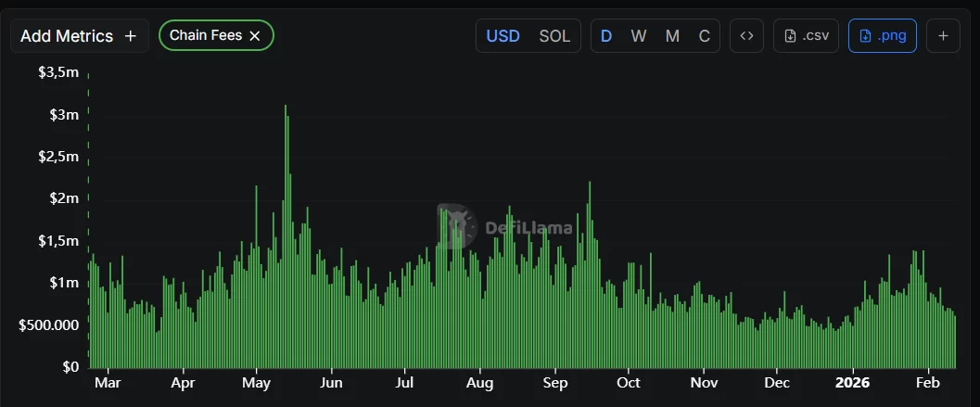Download the chart as .png
This screenshot has height=407, width=980.
coord(882,36)
